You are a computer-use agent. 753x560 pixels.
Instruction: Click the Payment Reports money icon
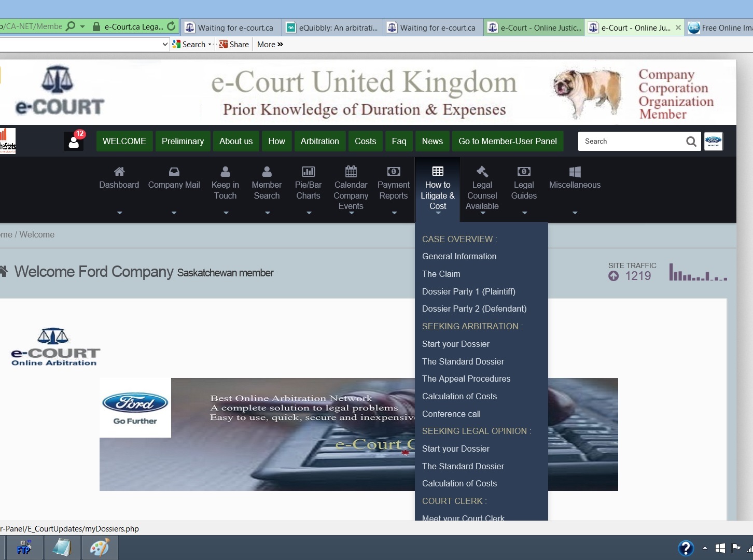(394, 172)
